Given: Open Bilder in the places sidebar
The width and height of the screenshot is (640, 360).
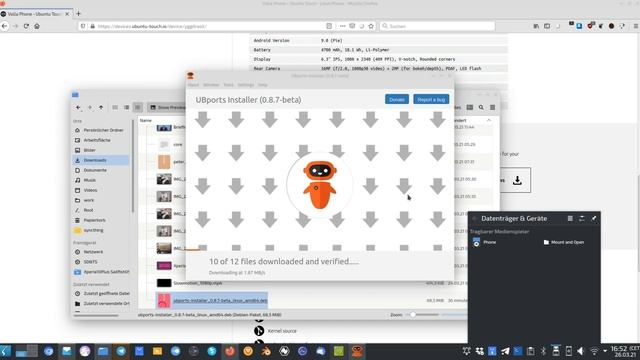Looking at the screenshot, I should coord(101,150).
